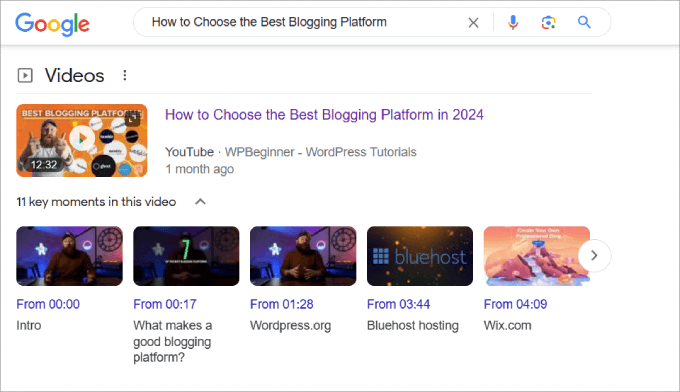
Task: Click the Videos play-box icon
Action: [25, 75]
